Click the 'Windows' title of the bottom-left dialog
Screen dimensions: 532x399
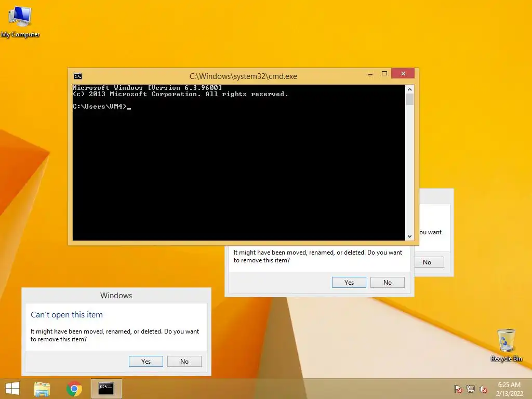pos(116,295)
